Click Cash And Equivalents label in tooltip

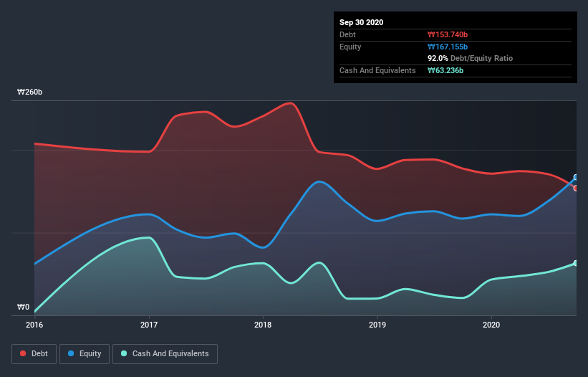(x=377, y=70)
